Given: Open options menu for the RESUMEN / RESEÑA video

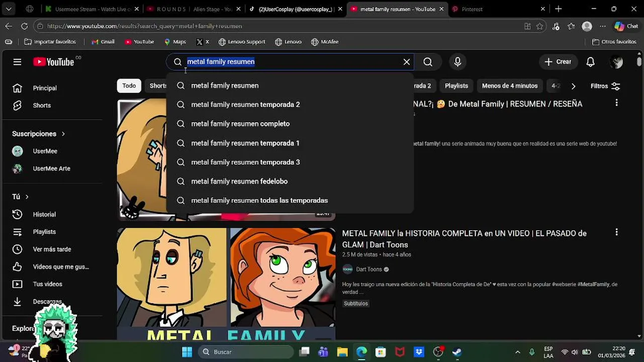Looking at the screenshot, I should click(x=616, y=103).
